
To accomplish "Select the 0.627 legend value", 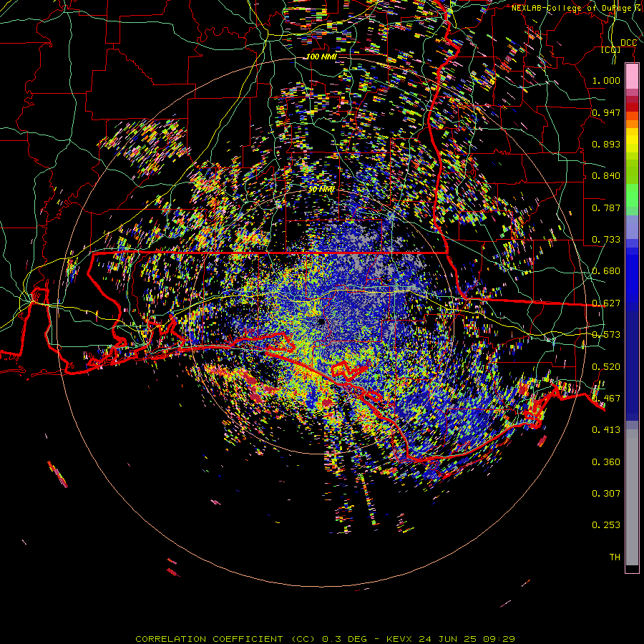I will (606, 303).
